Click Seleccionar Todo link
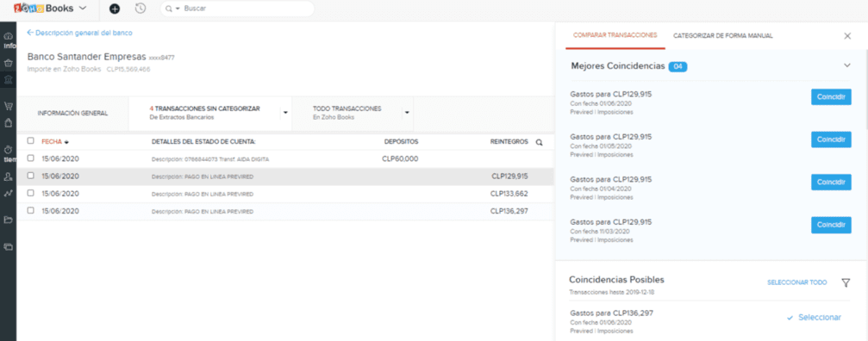Screen dimensions: 868x341 796,282
